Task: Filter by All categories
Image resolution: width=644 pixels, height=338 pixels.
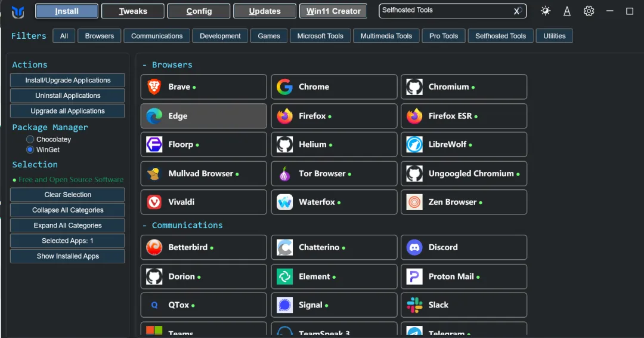Action: point(64,36)
